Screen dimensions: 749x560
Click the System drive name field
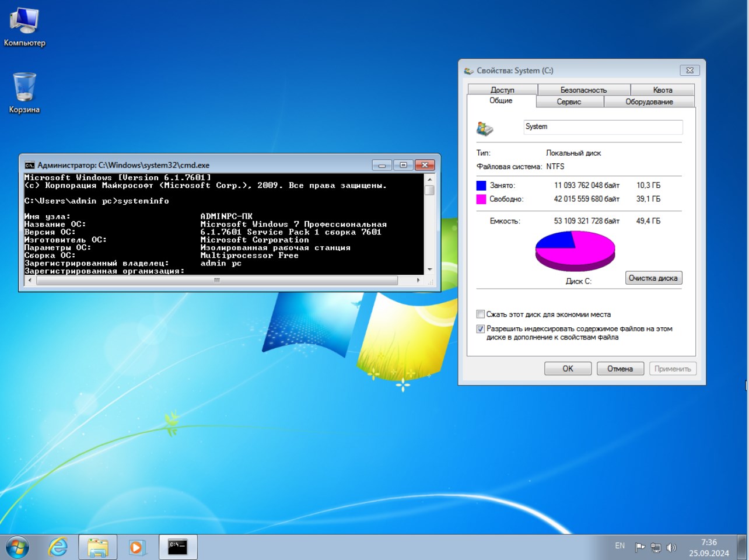(x=603, y=127)
